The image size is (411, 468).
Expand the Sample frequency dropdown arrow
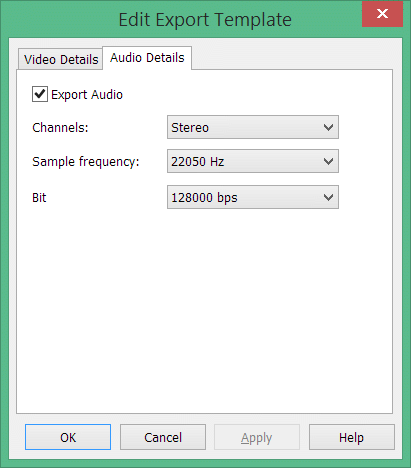(328, 162)
